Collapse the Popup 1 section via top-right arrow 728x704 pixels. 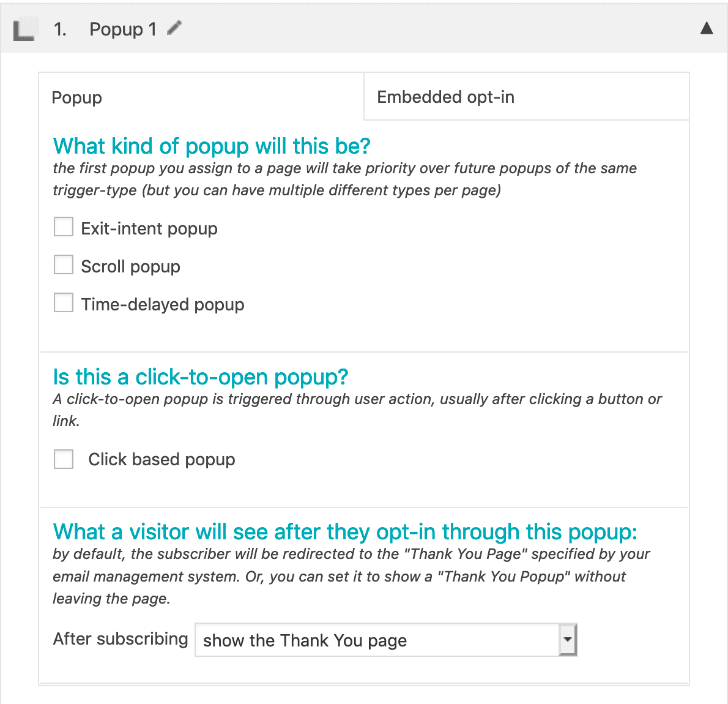click(x=707, y=28)
